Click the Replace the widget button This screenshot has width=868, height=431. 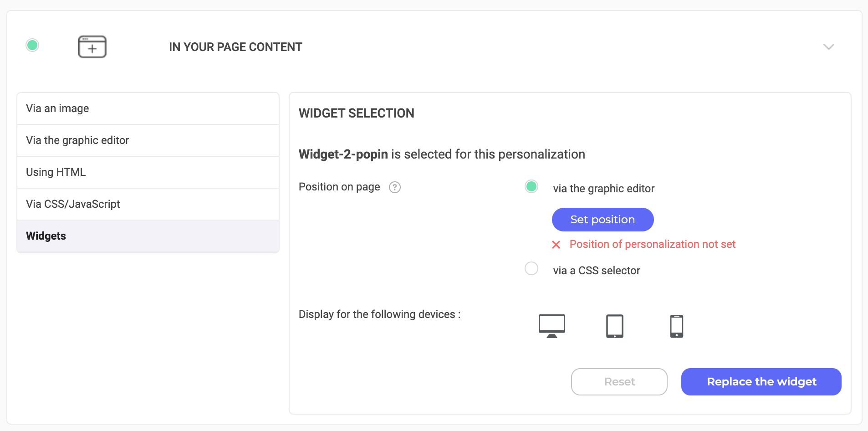(761, 382)
